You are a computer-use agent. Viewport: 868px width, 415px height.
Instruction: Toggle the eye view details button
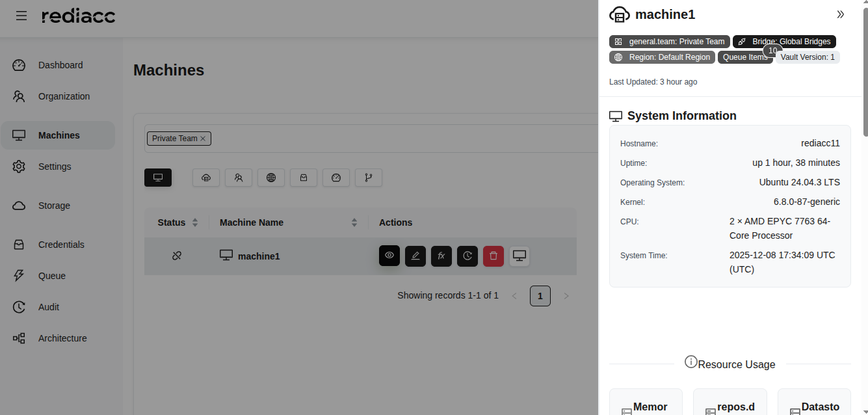[389, 256]
